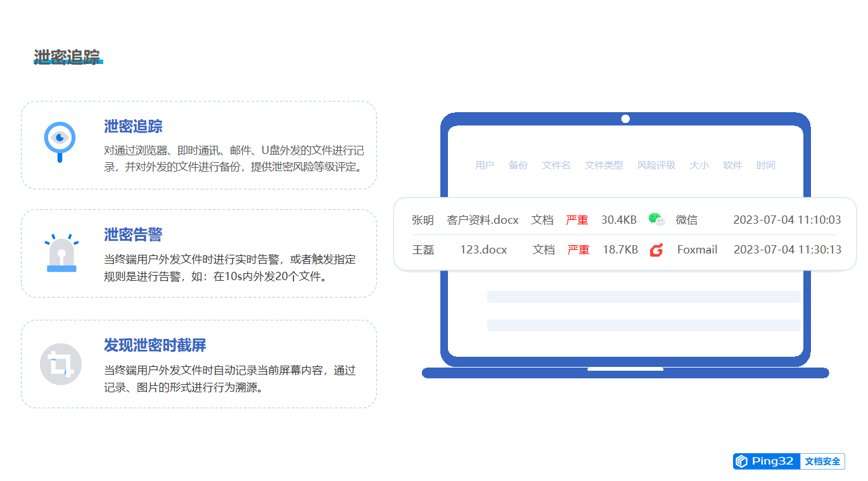Select the 软件 column header

tap(732, 165)
